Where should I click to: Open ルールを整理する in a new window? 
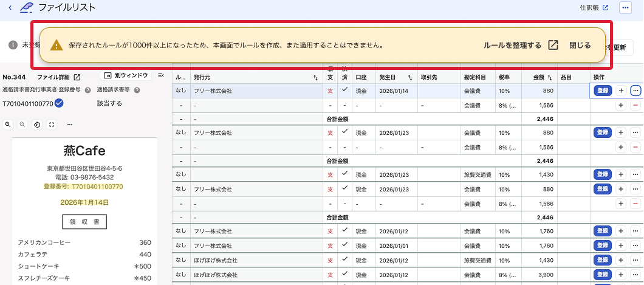[521, 45]
